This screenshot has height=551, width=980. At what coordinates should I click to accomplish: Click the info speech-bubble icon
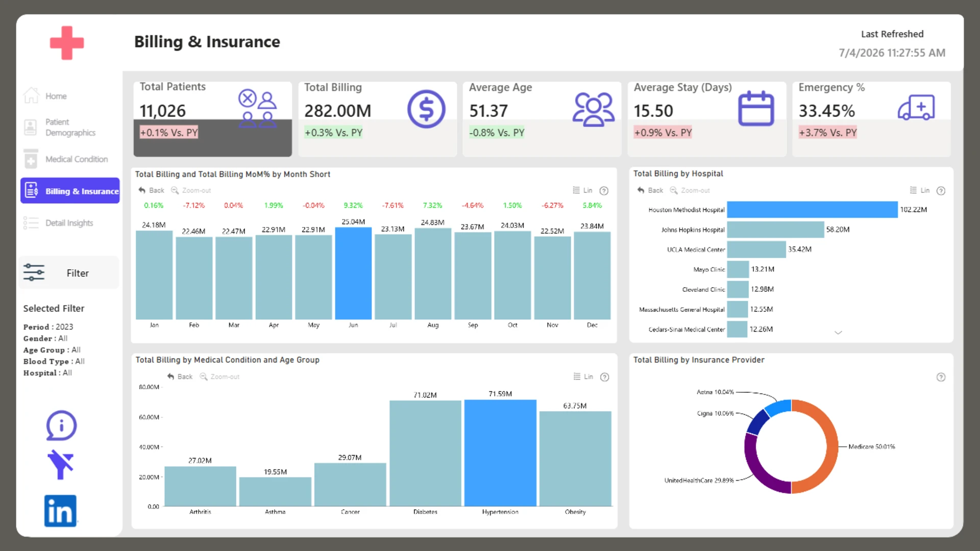[61, 425]
